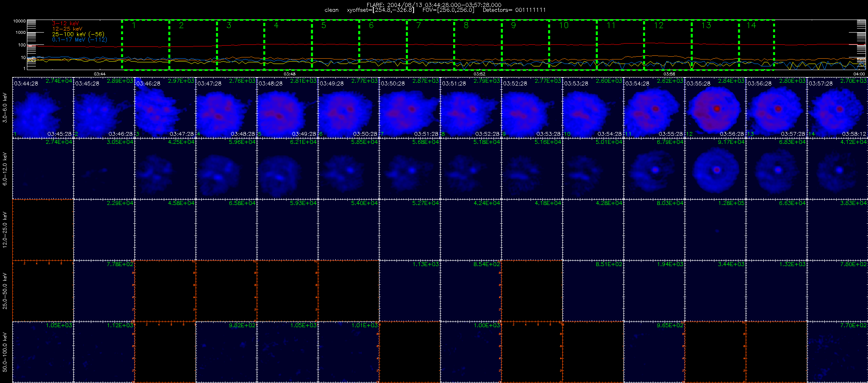Image resolution: width=868 pixels, height=383 pixels.
Task: Open the 3–6 keV image starting 03:44:28
Action: coord(43,108)
